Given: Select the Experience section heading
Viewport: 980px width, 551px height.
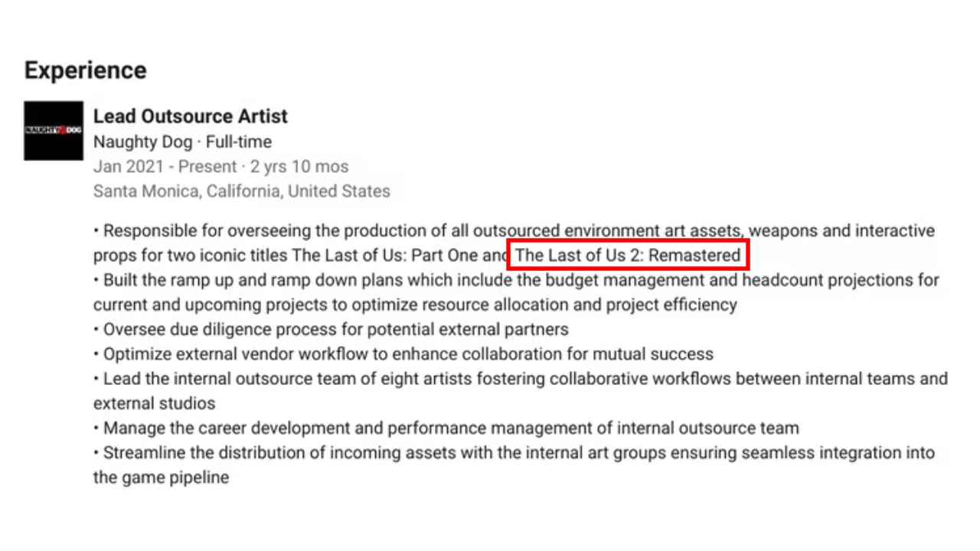Looking at the screenshot, I should tap(85, 70).
